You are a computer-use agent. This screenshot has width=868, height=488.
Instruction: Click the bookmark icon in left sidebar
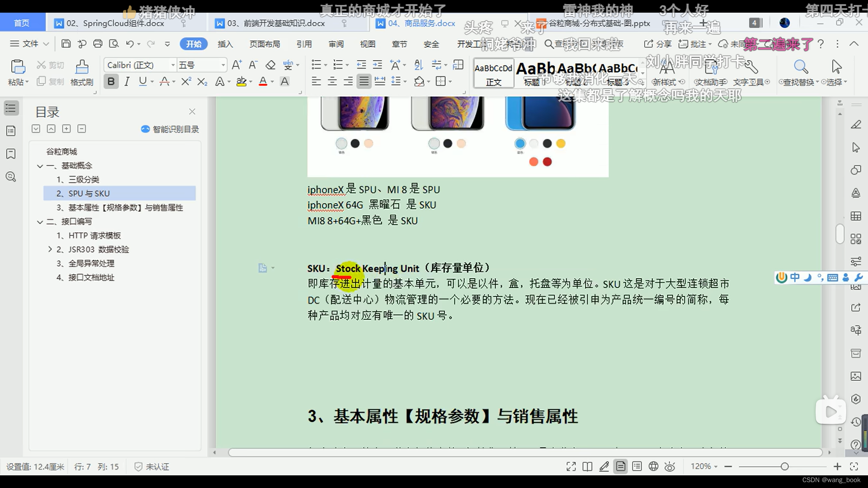[x=11, y=154]
